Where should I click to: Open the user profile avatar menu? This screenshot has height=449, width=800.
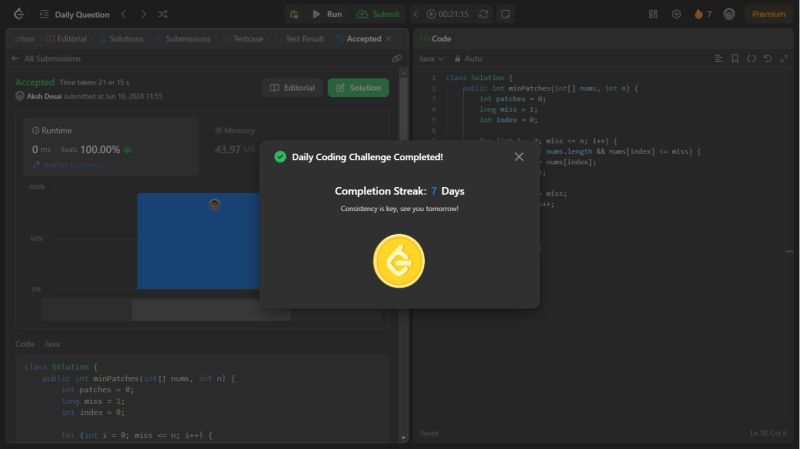(729, 14)
